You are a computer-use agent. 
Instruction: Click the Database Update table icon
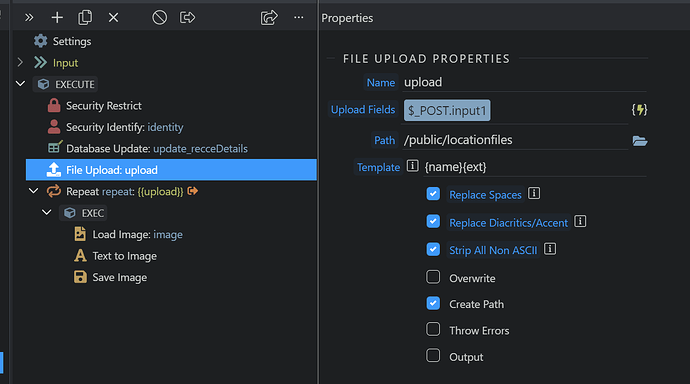pos(55,147)
